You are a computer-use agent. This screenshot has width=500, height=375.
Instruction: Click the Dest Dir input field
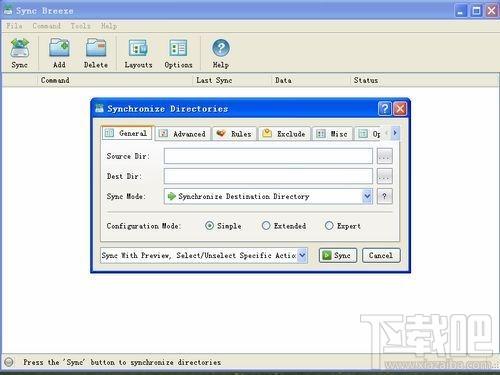(268, 176)
